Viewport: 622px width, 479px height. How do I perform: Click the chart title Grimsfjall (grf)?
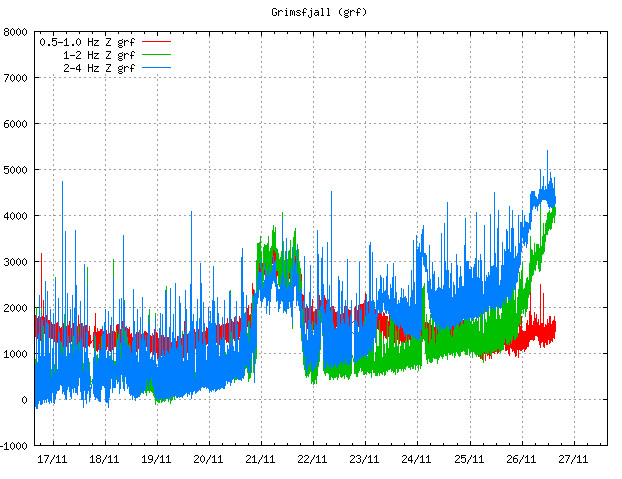point(319,12)
